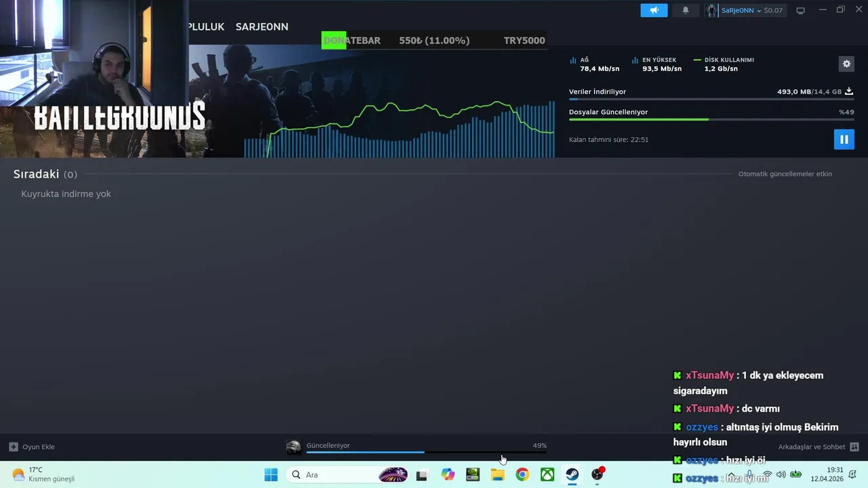Viewport: 868px width, 488px height.
Task: Click the 93,5 Mb/sn peak speed value
Action: (x=662, y=68)
